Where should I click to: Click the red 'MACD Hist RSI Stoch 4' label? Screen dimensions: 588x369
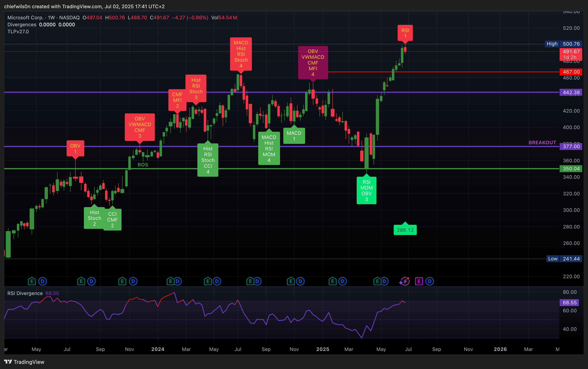[241, 54]
